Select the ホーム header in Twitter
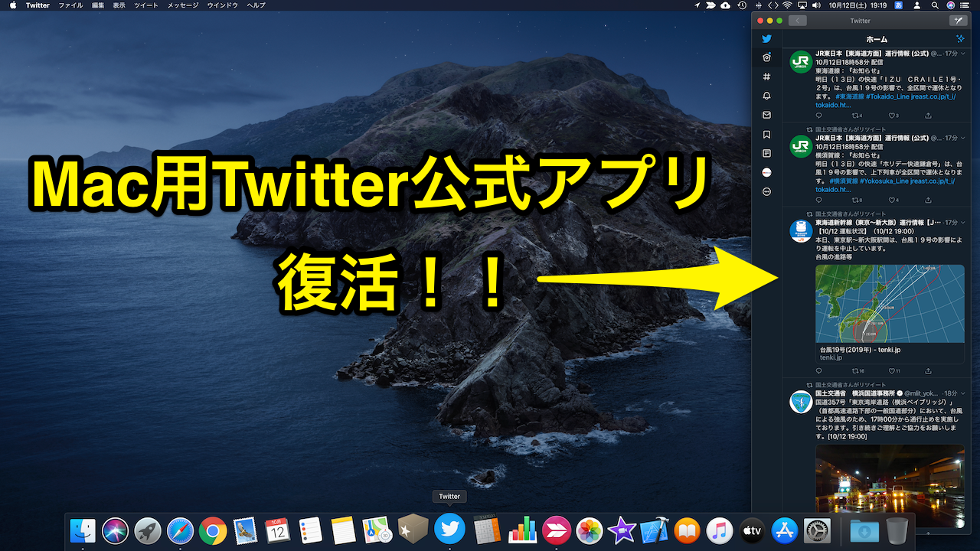 point(877,39)
